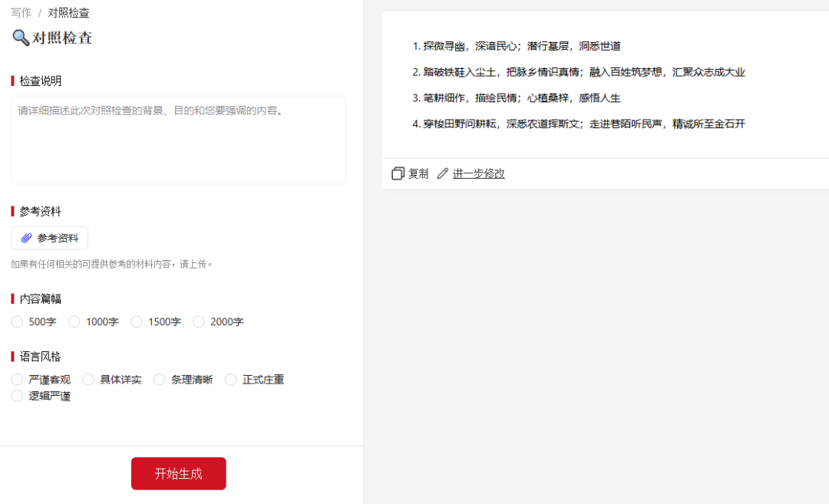Click the pencil icon beside 进一步修改

pyautogui.click(x=442, y=173)
